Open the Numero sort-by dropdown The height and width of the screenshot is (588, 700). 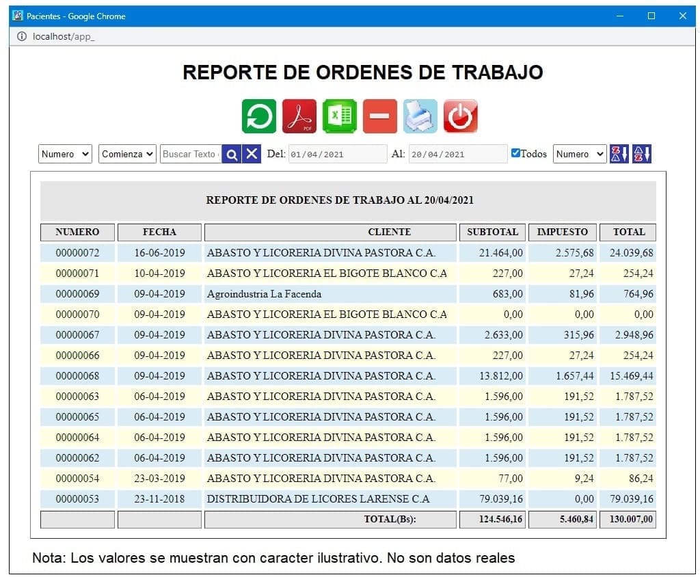click(580, 154)
